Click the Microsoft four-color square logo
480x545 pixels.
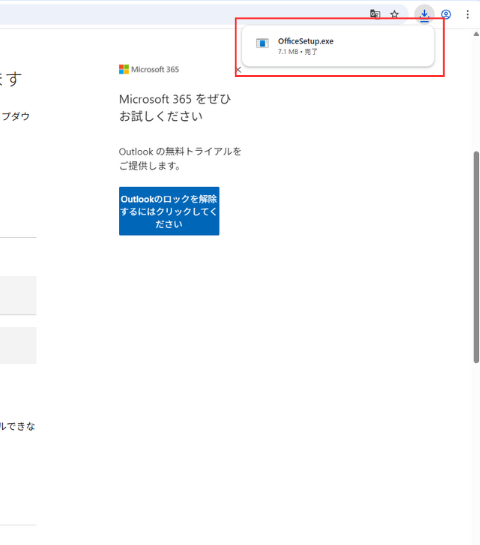point(124,69)
